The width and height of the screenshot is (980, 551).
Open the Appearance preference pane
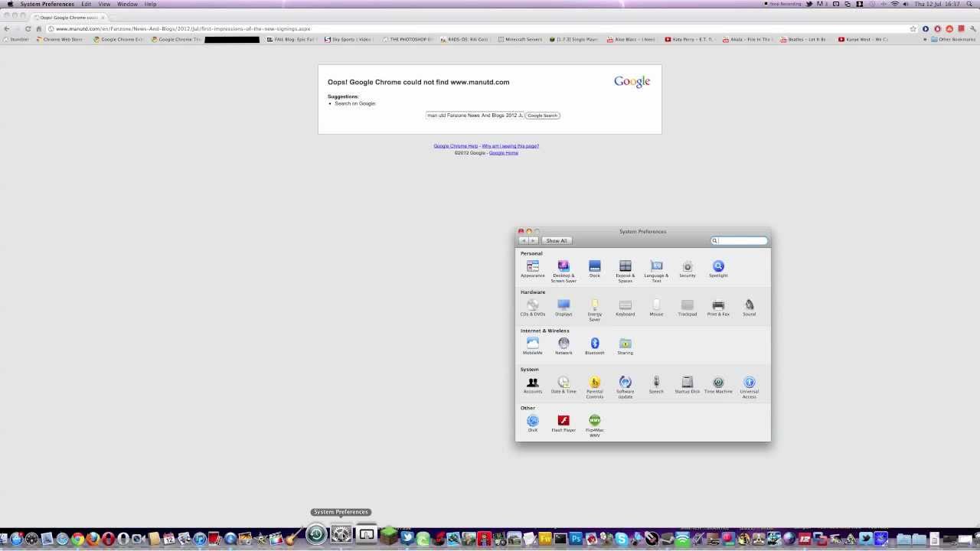click(x=532, y=269)
